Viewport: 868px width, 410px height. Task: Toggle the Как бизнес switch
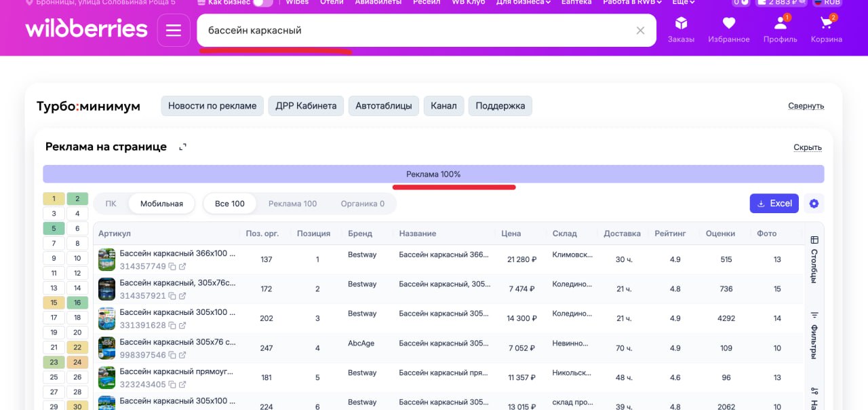(262, 3)
